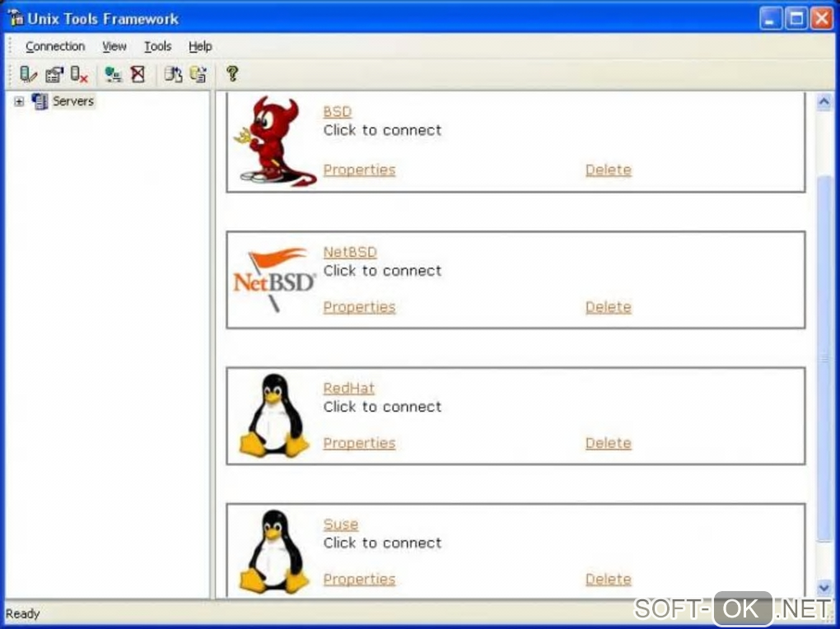The width and height of the screenshot is (840, 629).
Task: Connect to the BSD server link
Action: point(338,111)
